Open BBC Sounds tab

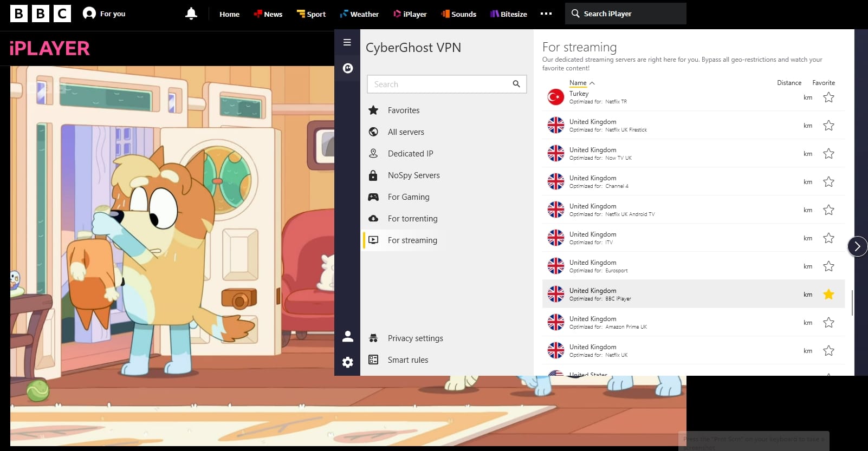coord(458,14)
